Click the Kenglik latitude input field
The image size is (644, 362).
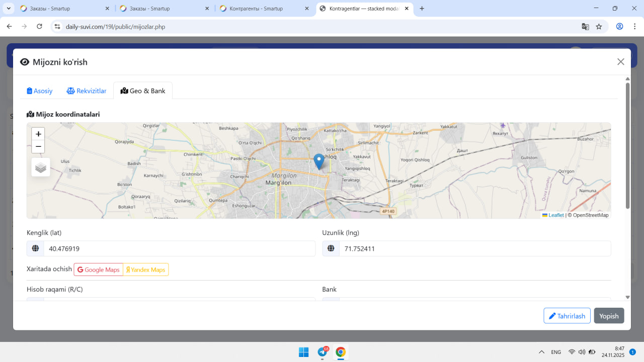(179, 249)
